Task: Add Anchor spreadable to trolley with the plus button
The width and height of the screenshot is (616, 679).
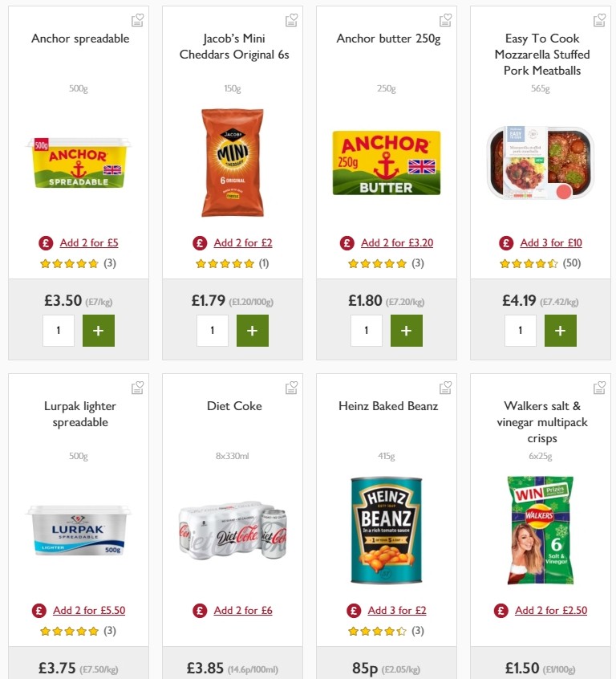Action: 99,330
